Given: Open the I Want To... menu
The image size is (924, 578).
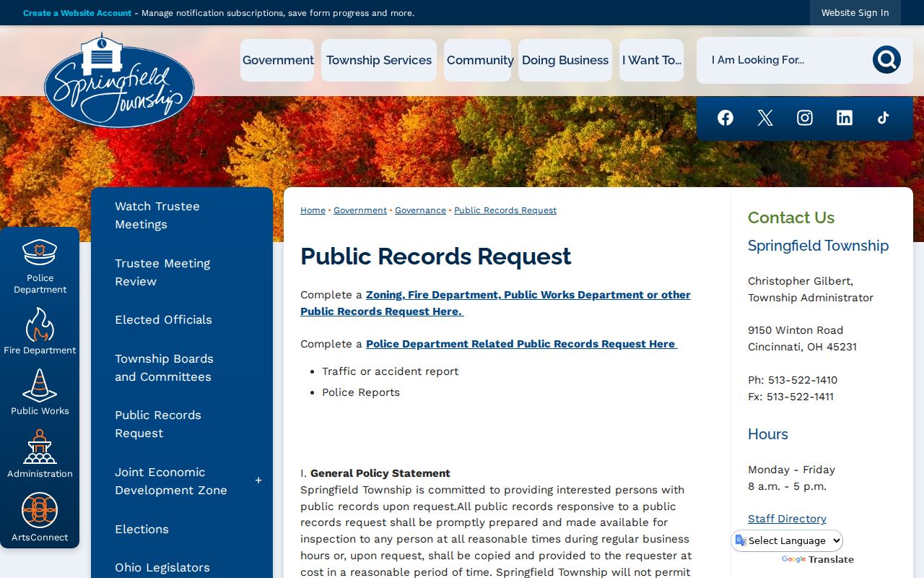Looking at the screenshot, I should [x=652, y=60].
